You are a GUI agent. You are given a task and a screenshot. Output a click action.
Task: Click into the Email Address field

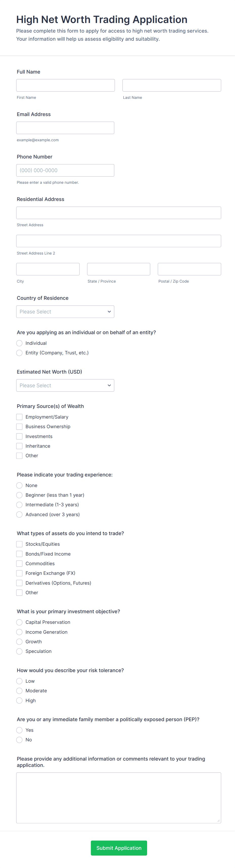pyautogui.click(x=65, y=128)
